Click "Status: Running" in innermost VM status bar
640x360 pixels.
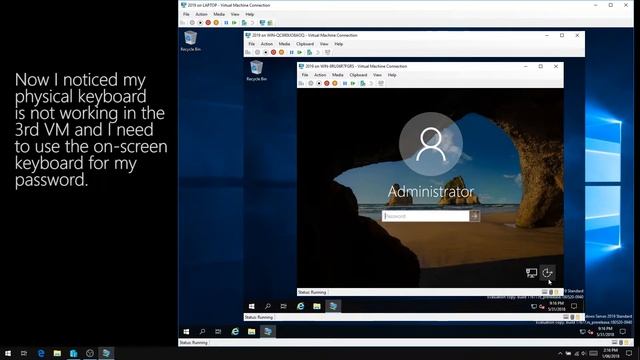[x=312, y=292]
